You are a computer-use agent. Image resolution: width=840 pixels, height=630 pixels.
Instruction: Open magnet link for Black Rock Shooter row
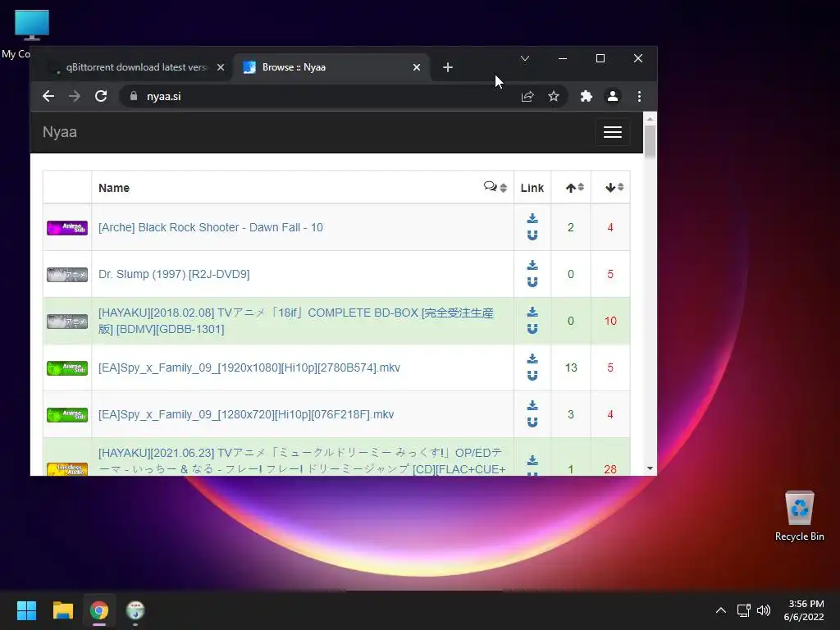click(532, 235)
